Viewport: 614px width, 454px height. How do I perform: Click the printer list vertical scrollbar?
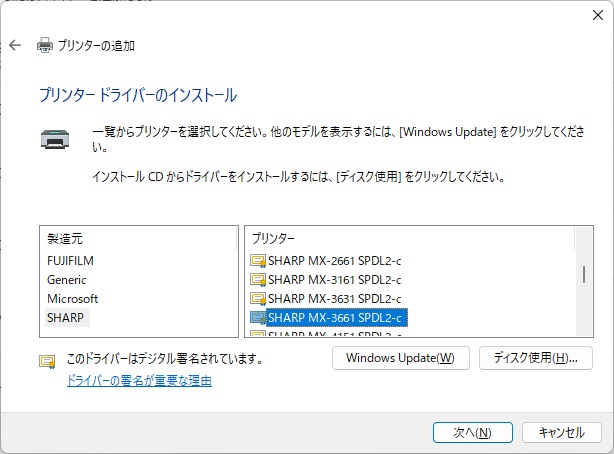(x=584, y=274)
